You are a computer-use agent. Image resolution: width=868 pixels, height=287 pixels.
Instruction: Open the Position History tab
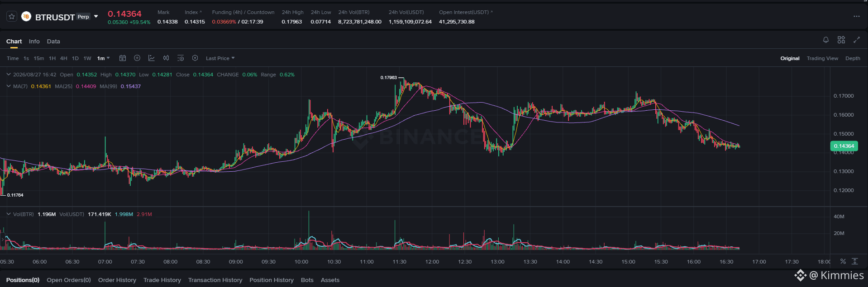coord(272,280)
